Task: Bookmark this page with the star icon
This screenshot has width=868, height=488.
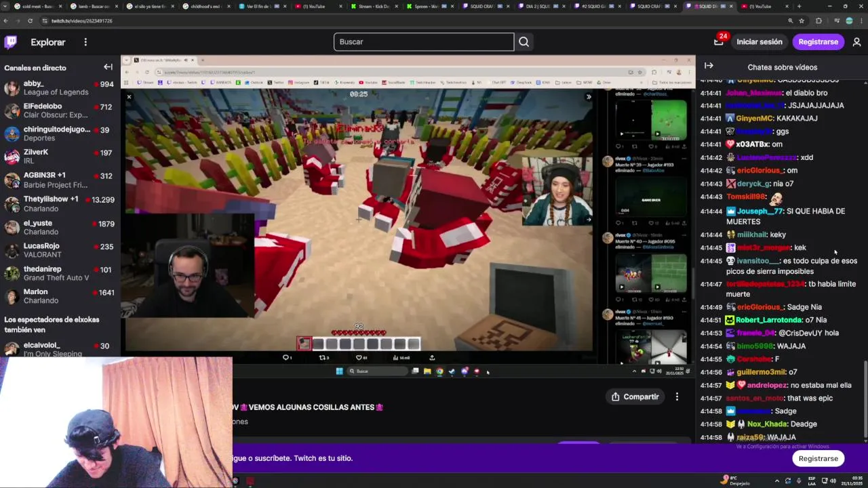Action: [x=802, y=21]
